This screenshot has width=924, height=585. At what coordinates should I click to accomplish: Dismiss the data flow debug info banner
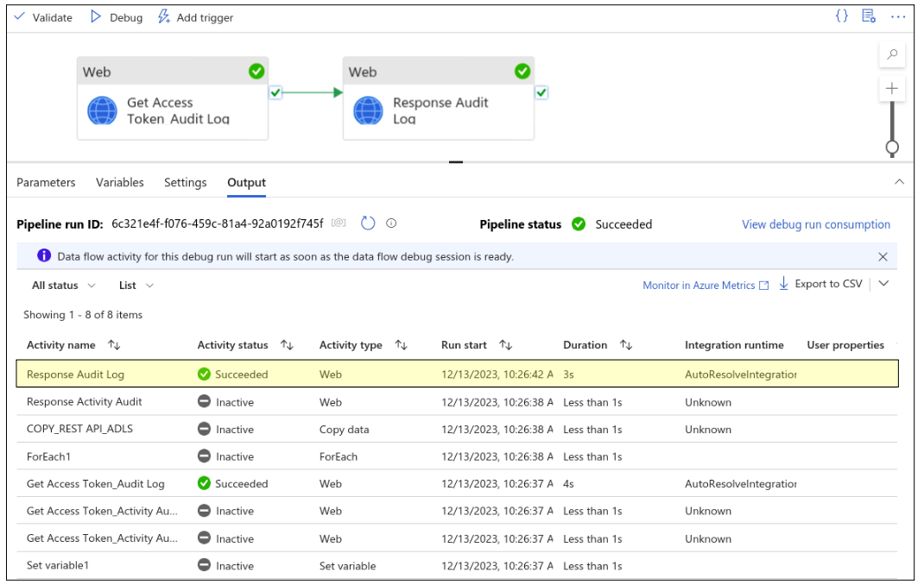point(883,256)
